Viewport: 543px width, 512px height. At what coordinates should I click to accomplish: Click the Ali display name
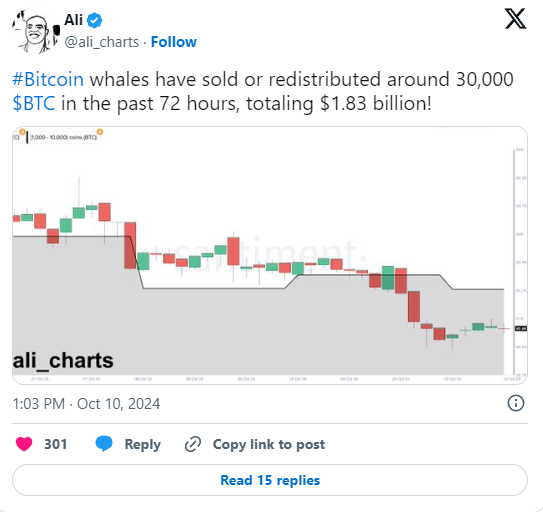tap(73, 20)
